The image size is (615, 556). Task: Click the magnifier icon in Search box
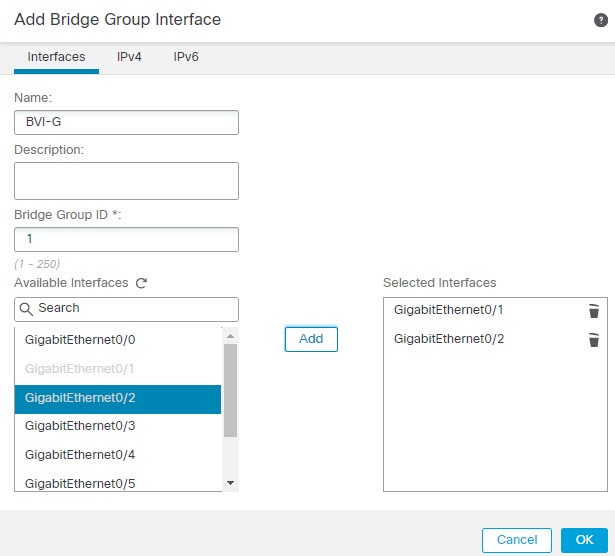26,309
